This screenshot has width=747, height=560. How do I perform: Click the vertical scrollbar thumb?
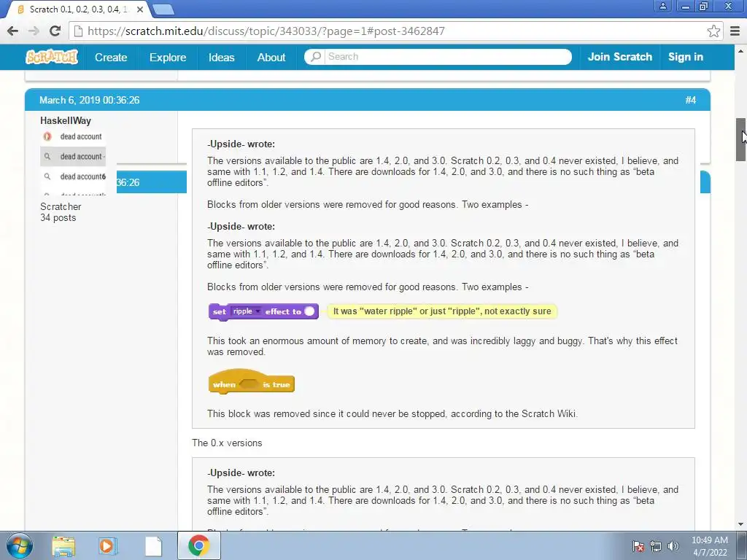tap(741, 139)
